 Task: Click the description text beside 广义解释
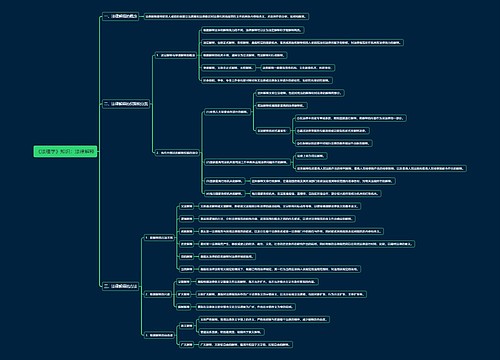245,344
